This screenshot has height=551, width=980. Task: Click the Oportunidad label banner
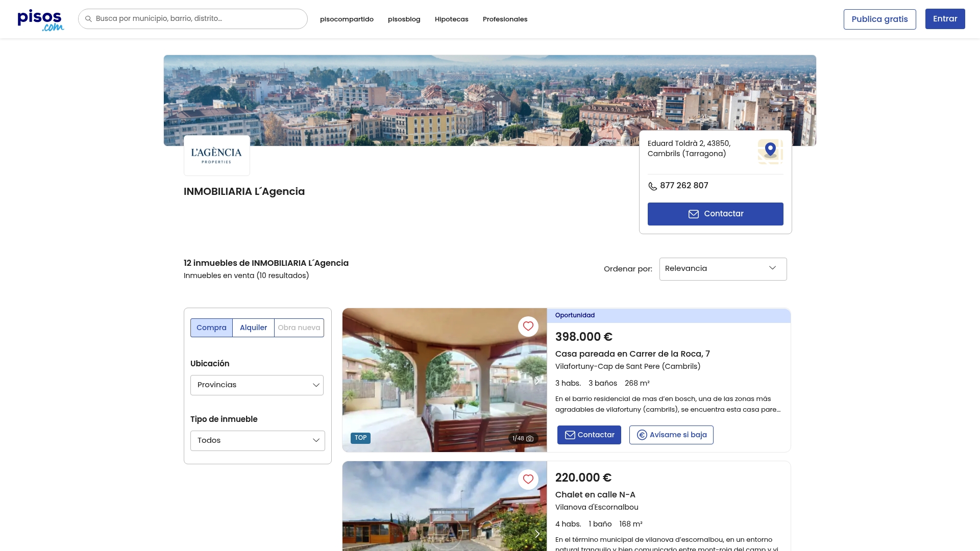pos(669,315)
